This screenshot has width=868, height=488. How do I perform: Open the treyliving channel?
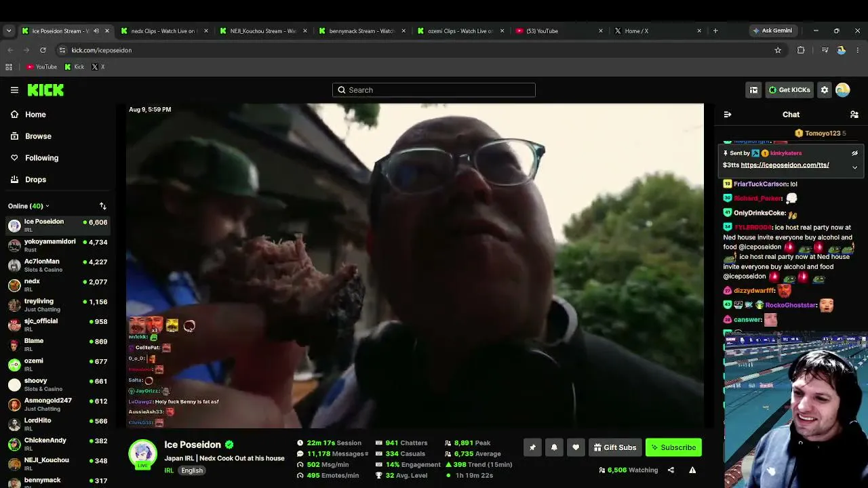[57, 305]
